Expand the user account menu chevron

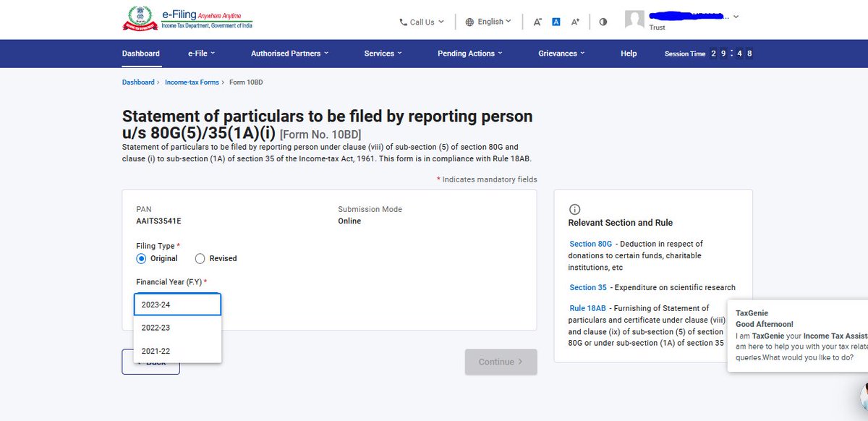[x=736, y=17]
